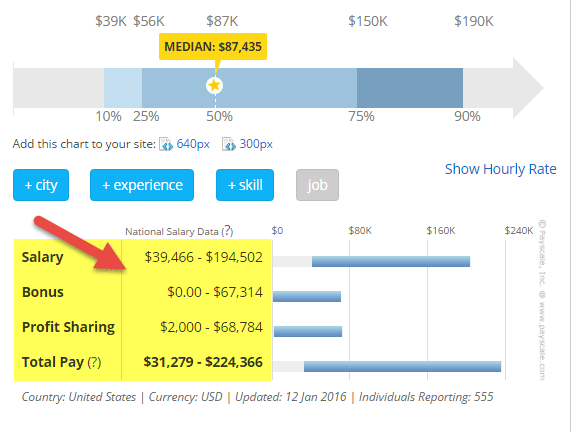Click the Country: United States footer text

click(79, 397)
